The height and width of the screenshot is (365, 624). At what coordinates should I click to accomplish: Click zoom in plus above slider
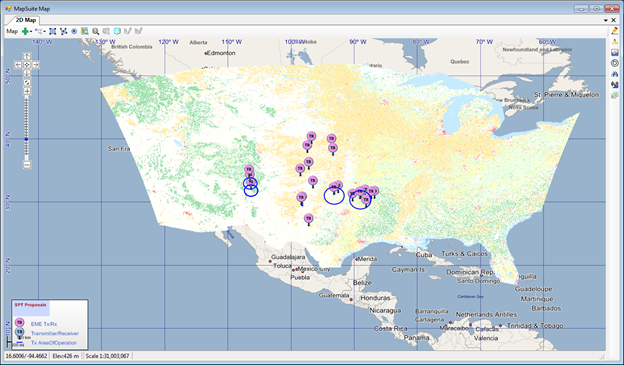click(27, 91)
